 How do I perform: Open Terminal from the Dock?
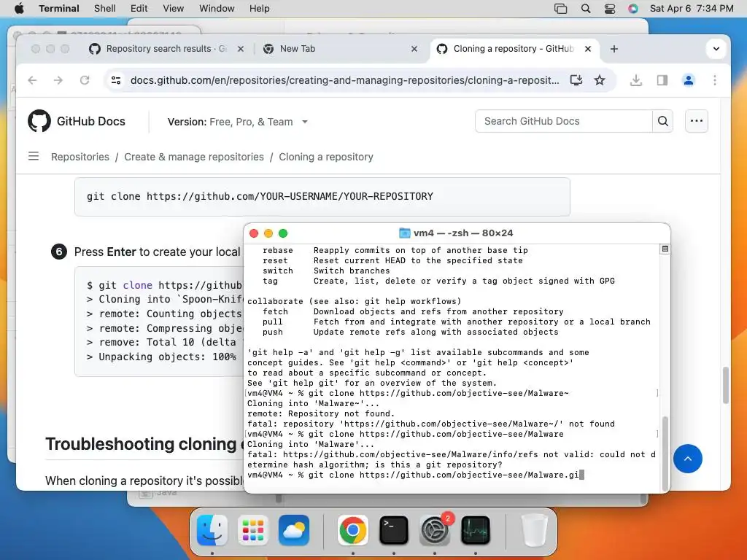pos(393,530)
